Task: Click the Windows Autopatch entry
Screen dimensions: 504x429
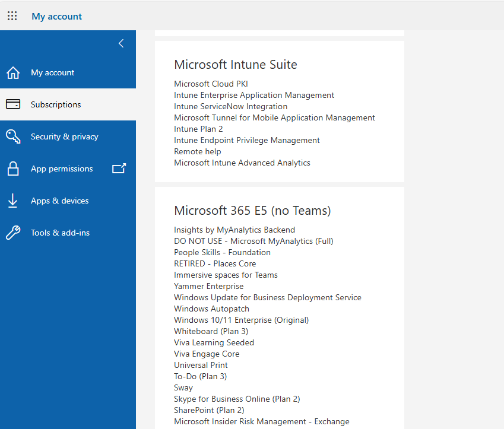Action: [x=211, y=309]
